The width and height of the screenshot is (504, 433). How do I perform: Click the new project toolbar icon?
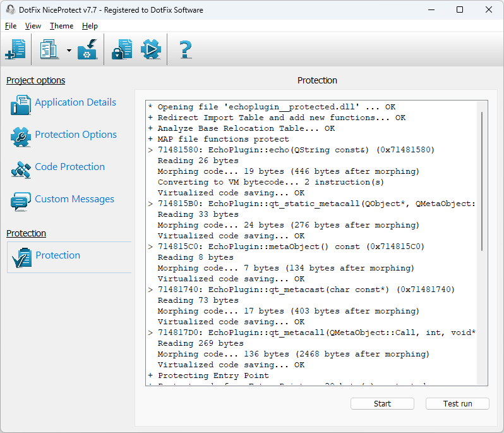(x=15, y=49)
